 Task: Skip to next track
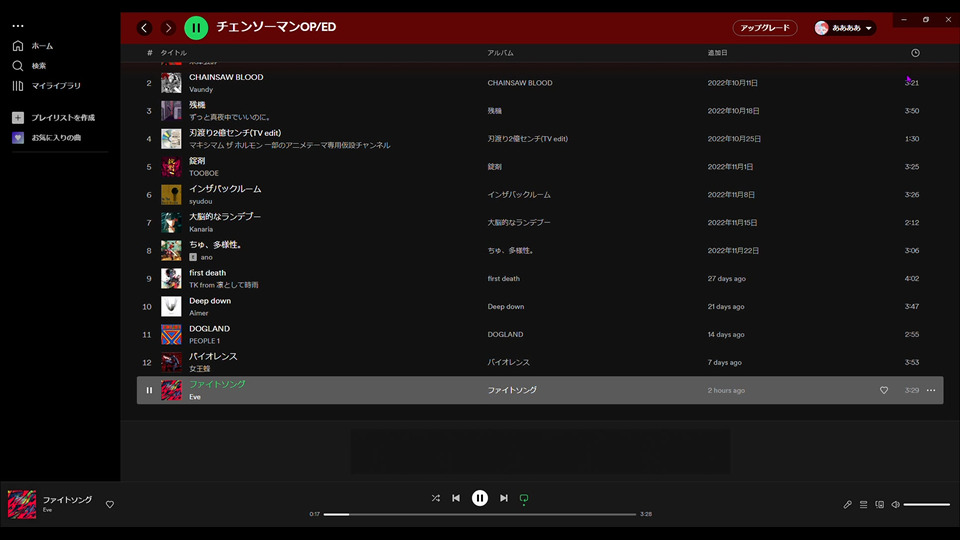503,498
